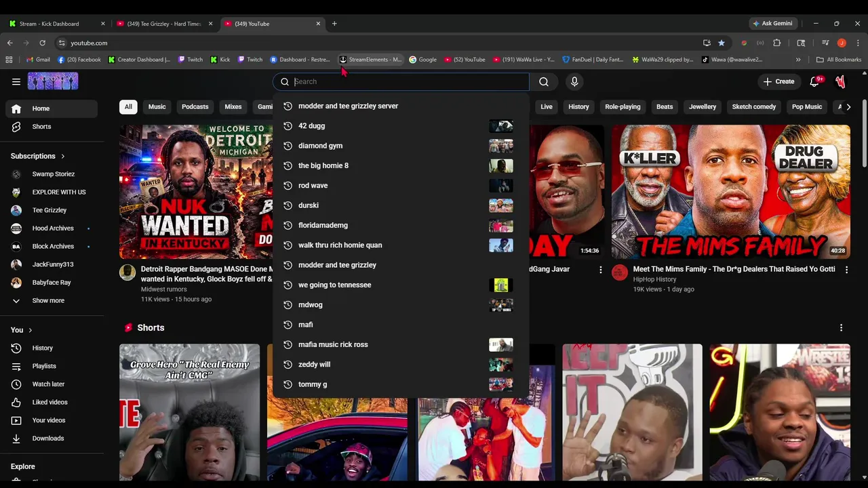
Task: Open the Babyface Ray subscription
Action: pos(52,283)
